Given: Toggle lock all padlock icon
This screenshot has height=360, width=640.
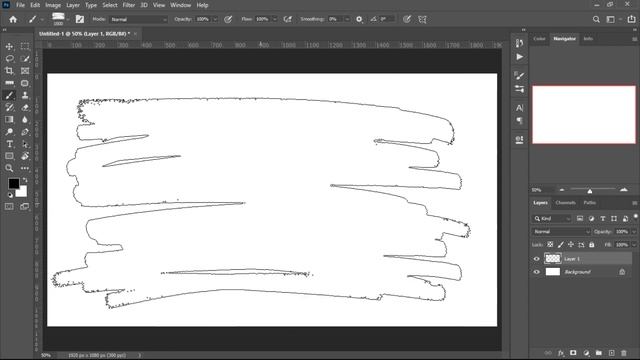Looking at the screenshot, I should tap(591, 244).
